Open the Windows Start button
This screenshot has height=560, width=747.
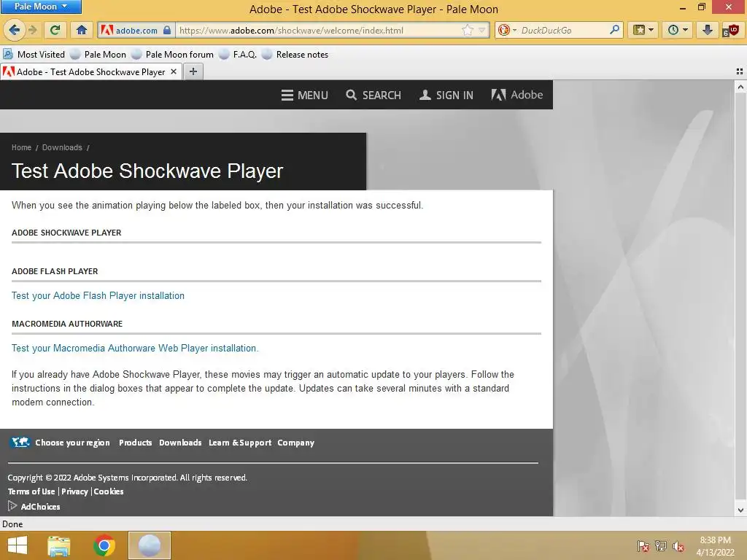18,545
